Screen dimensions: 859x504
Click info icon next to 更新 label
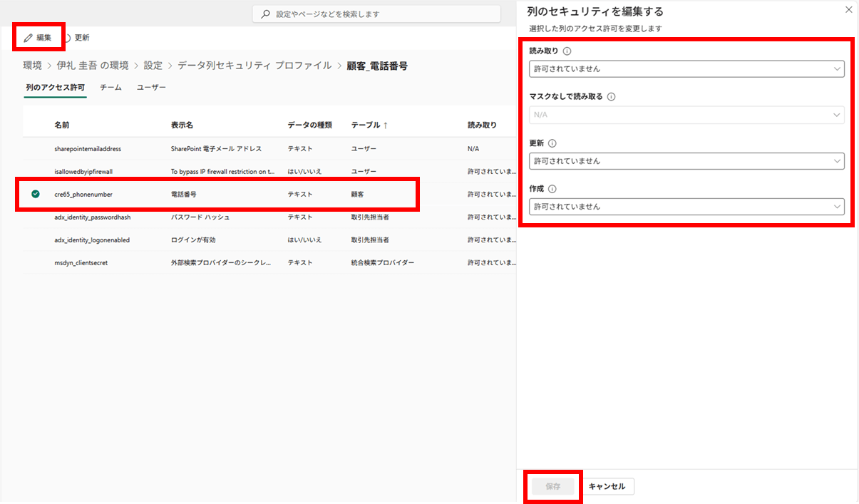pyautogui.click(x=552, y=143)
